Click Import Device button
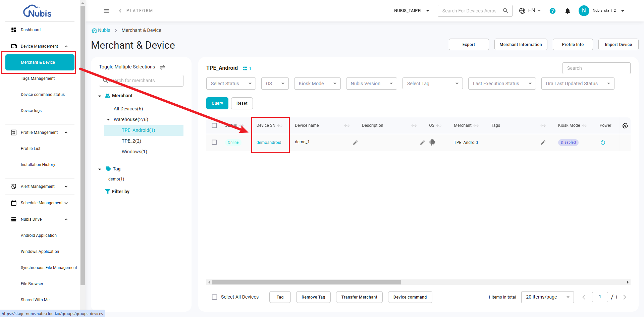 pos(618,45)
